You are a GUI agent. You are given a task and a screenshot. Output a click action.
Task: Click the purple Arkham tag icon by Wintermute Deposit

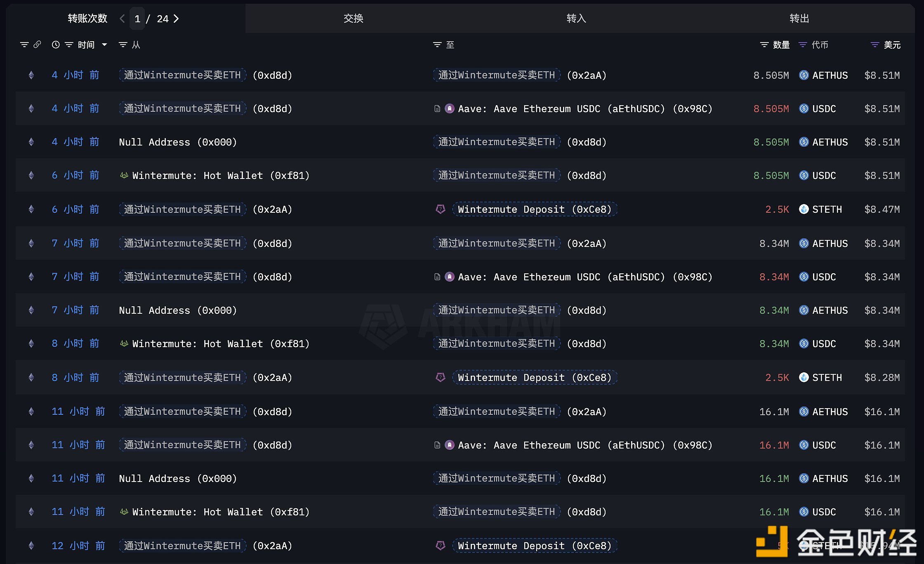441,209
